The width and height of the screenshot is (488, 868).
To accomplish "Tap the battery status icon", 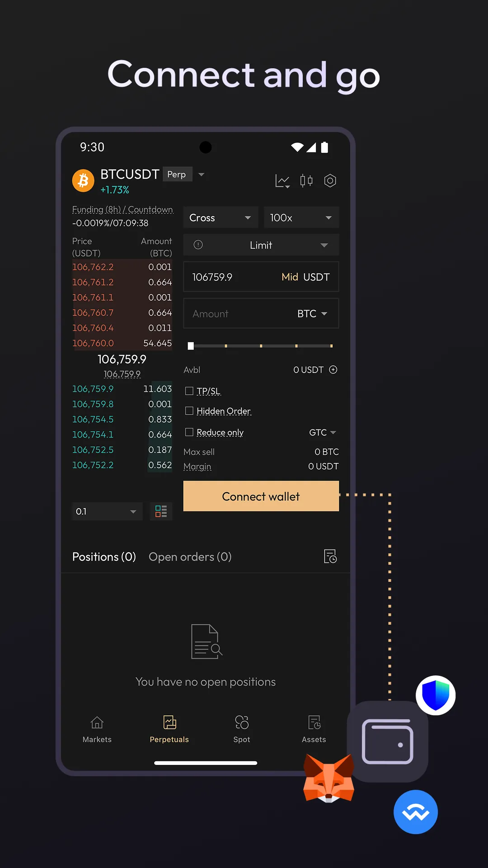I will 324,147.
